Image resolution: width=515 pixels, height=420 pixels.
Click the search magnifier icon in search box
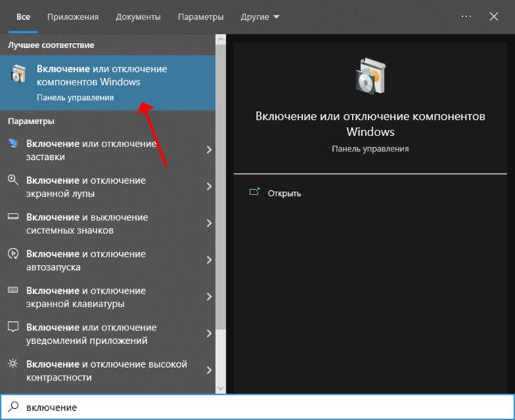click(13, 407)
